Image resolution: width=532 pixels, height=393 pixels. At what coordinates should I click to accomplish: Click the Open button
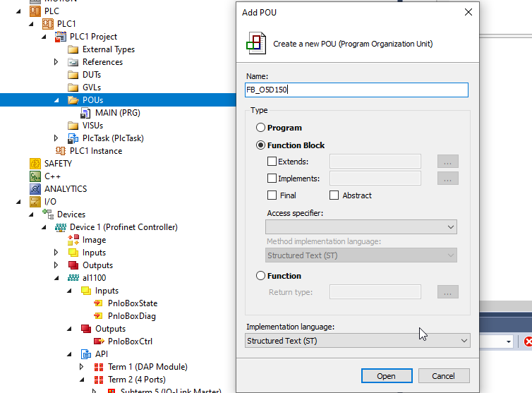[386, 376]
